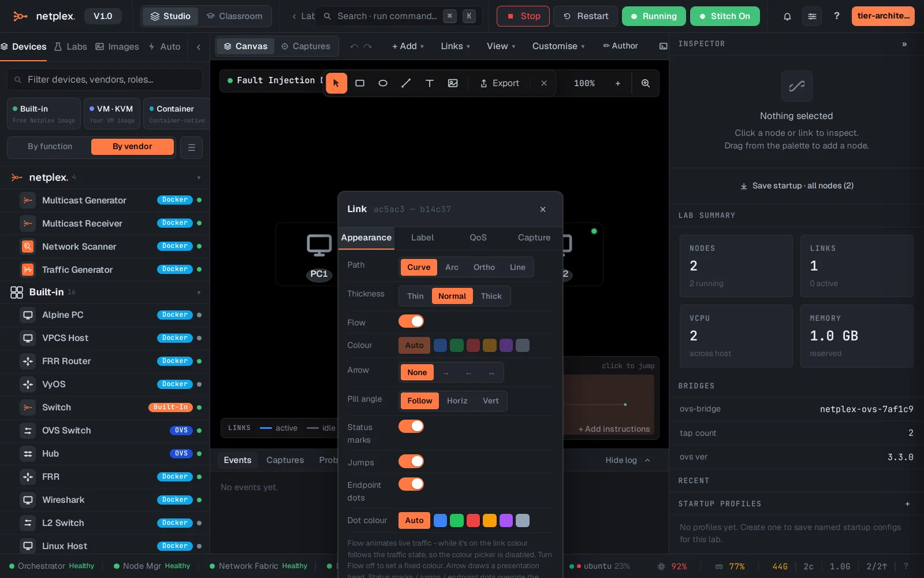Click the Restart button

pyautogui.click(x=586, y=16)
